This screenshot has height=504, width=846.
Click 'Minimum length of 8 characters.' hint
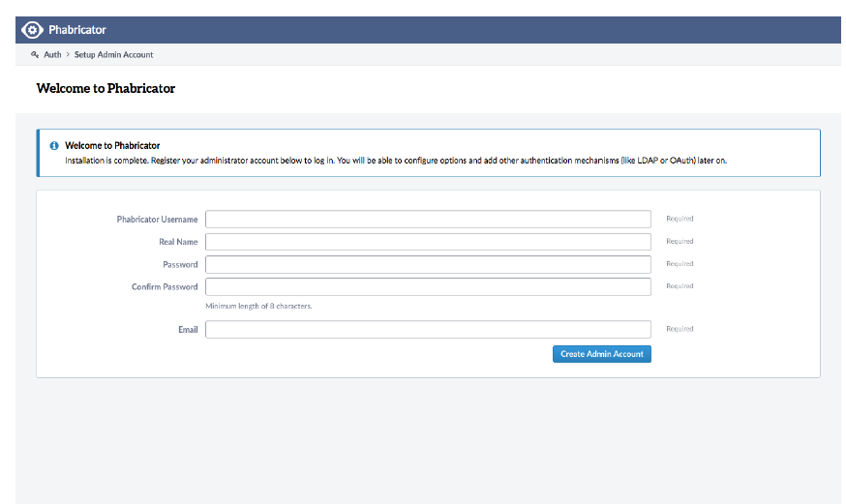[258, 306]
